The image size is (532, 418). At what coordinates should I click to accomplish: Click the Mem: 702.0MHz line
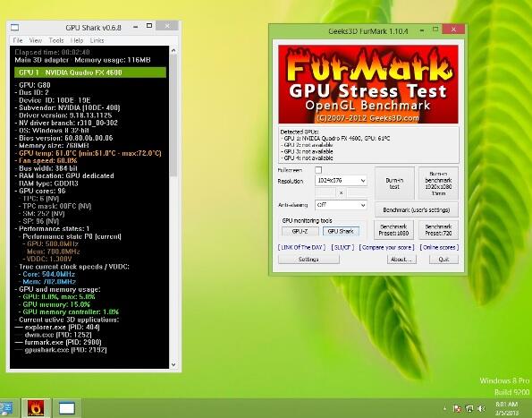[47, 281]
